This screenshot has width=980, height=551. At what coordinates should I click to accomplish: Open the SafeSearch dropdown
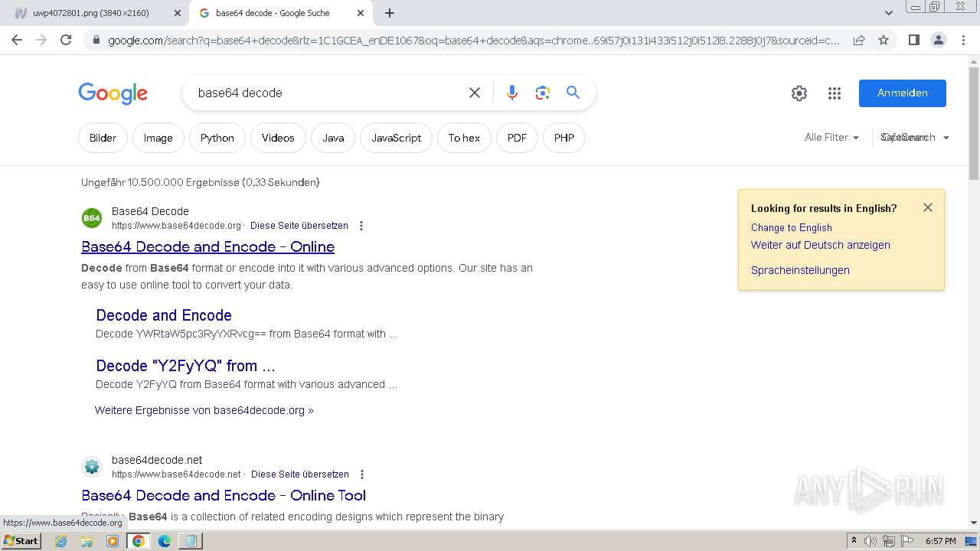[915, 138]
